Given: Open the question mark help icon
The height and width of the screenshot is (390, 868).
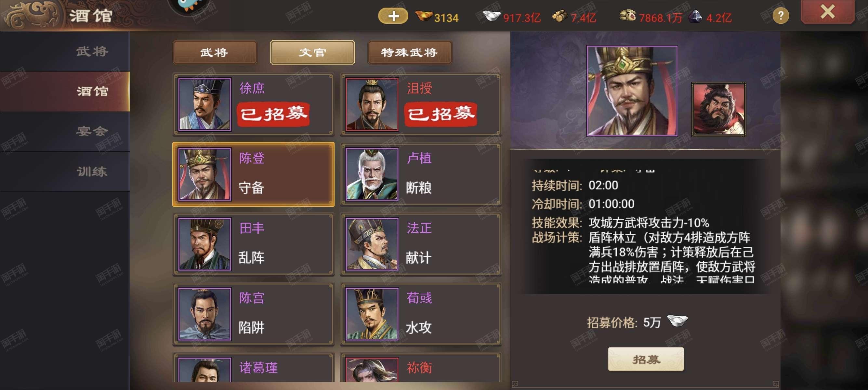Looking at the screenshot, I should 781,16.
